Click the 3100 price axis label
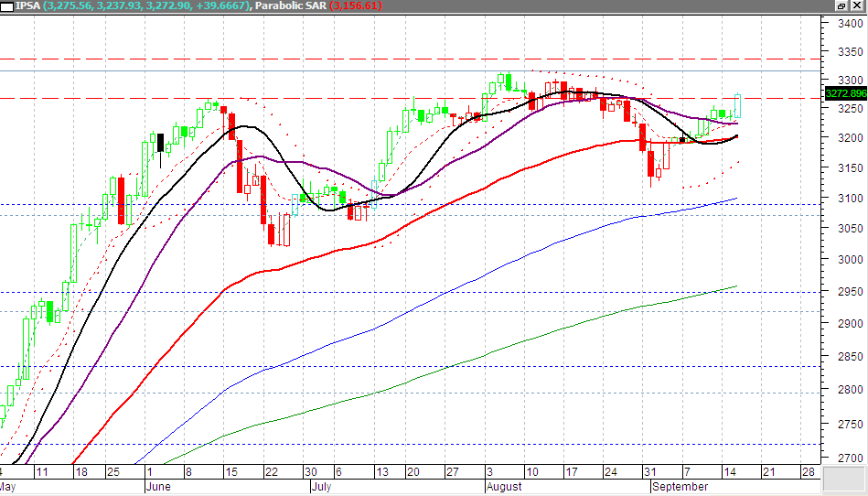 pos(851,198)
